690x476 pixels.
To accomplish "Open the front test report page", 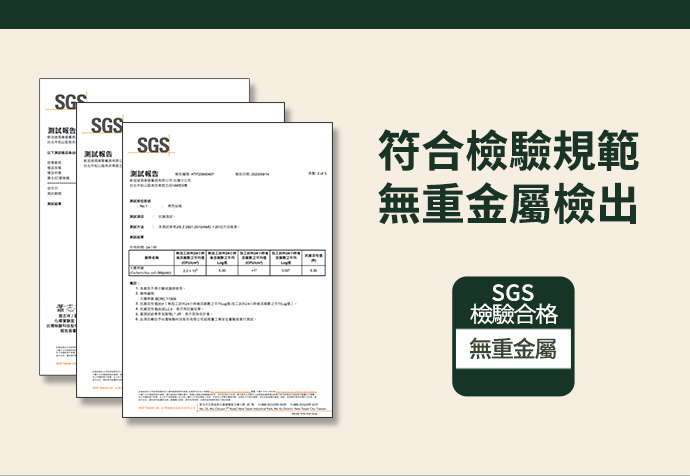I will (228, 270).
